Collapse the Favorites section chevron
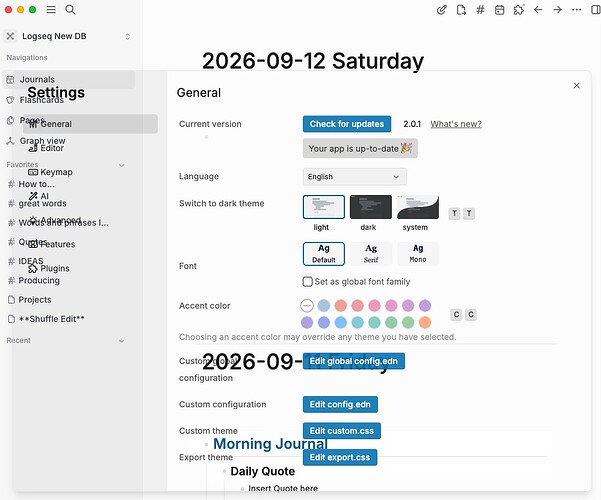Viewport: 601px width, 500px height. [122, 165]
